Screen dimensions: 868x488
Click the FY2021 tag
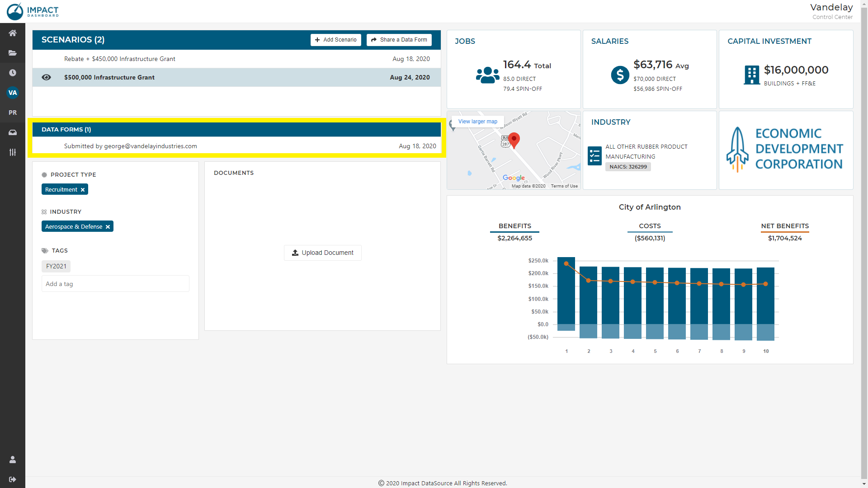(56, 266)
